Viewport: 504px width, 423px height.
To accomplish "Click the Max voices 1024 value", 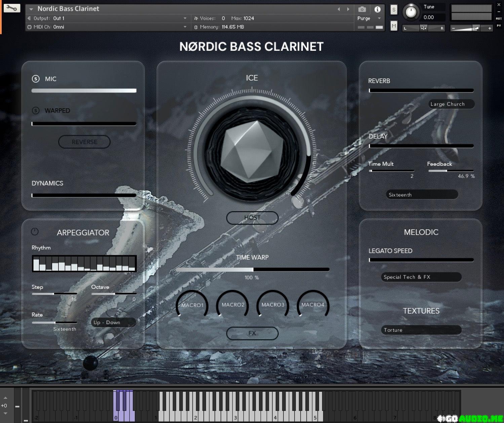I will [249, 18].
